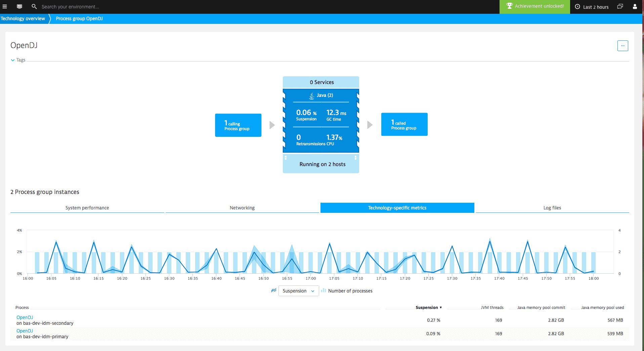The width and height of the screenshot is (644, 351).
Task: Sort by Java memory pool used column
Action: [602, 308]
